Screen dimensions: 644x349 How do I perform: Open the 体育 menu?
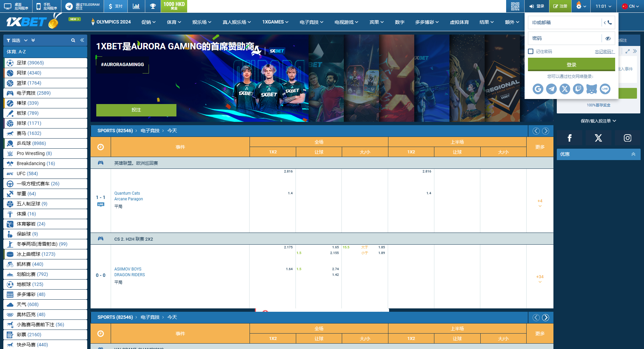click(174, 22)
